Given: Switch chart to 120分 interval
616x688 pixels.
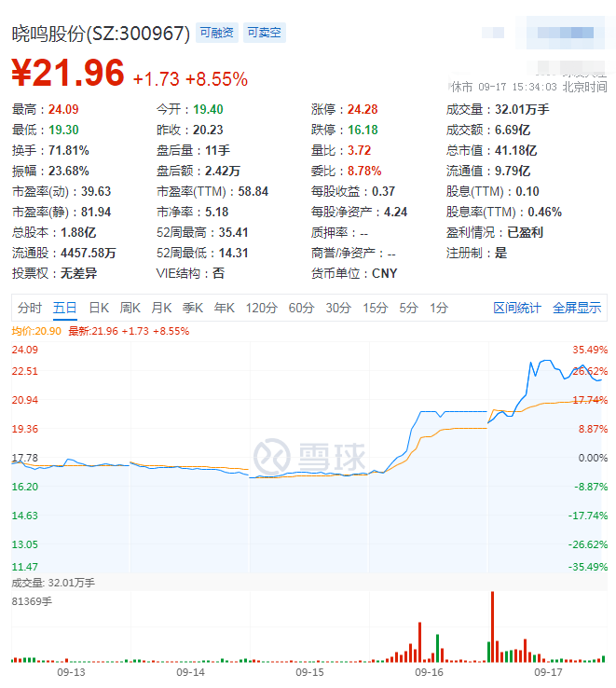Looking at the screenshot, I should click(x=262, y=308).
